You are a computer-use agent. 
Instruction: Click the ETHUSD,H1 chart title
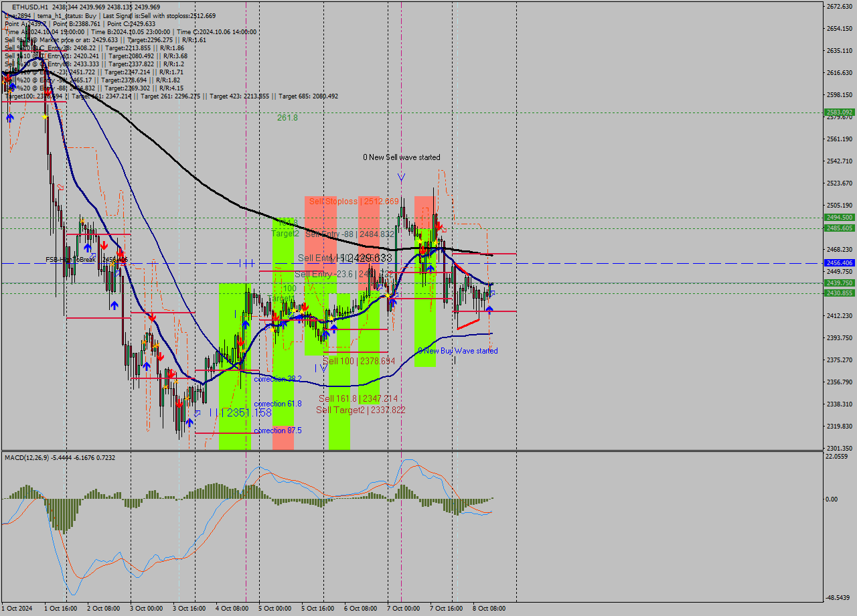(x=29, y=7)
